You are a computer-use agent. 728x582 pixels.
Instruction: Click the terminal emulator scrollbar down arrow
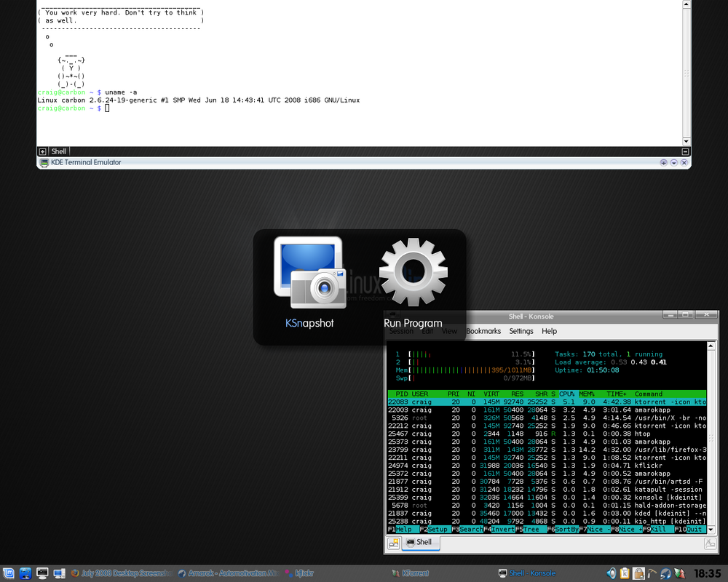(687, 142)
